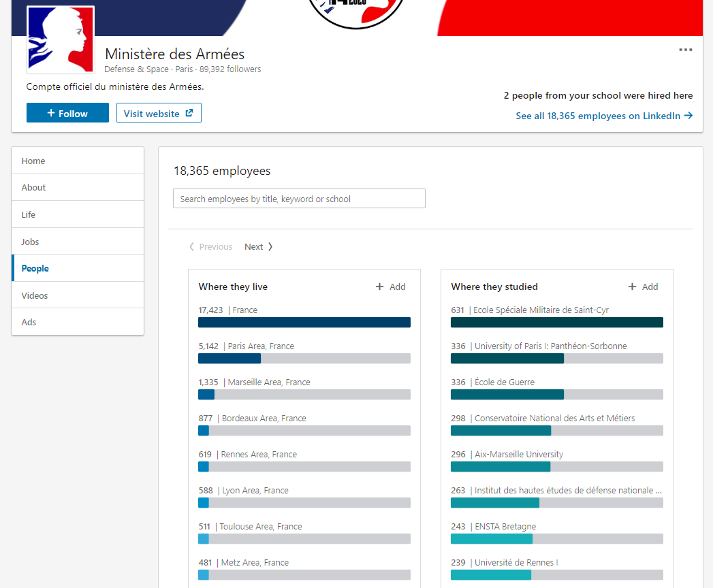
Task: Click the 89,392 followers text
Action: tap(230, 69)
